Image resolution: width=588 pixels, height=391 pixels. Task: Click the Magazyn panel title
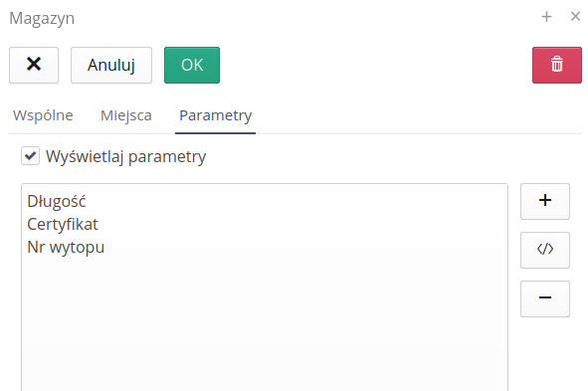click(x=42, y=18)
